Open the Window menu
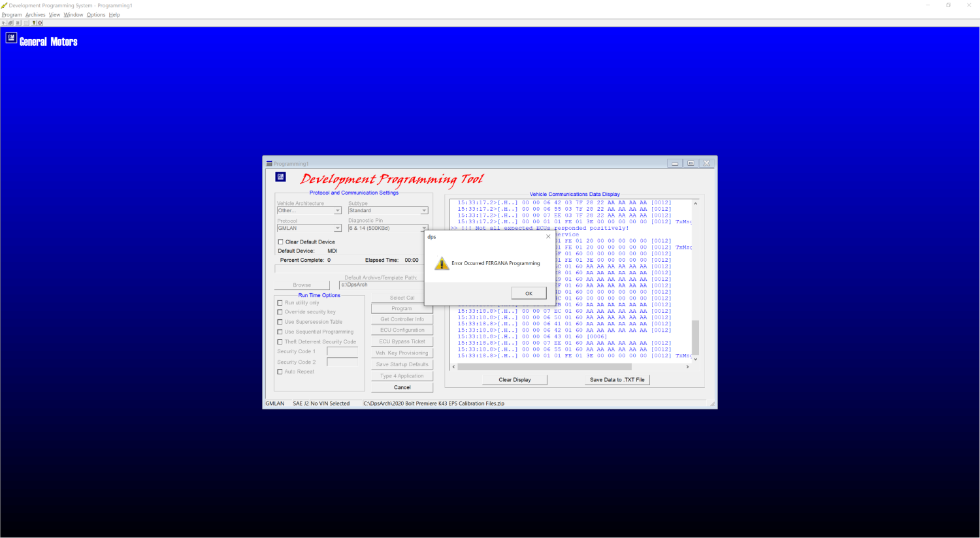 [73, 15]
